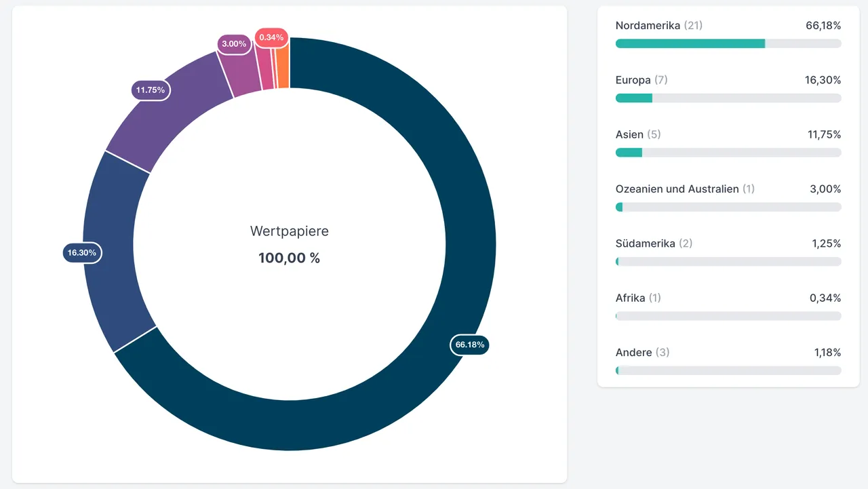
Task: Click the Nordamerika progress bar
Action: [x=728, y=43]
